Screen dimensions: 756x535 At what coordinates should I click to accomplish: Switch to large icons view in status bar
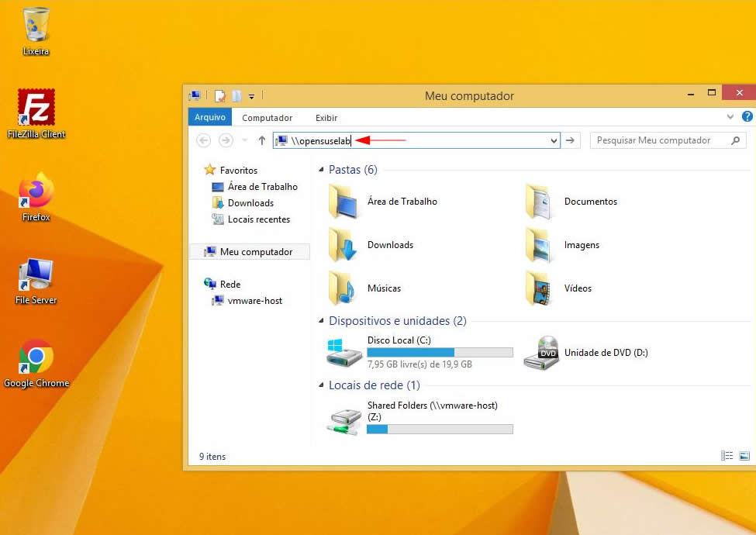pos(744,456)
